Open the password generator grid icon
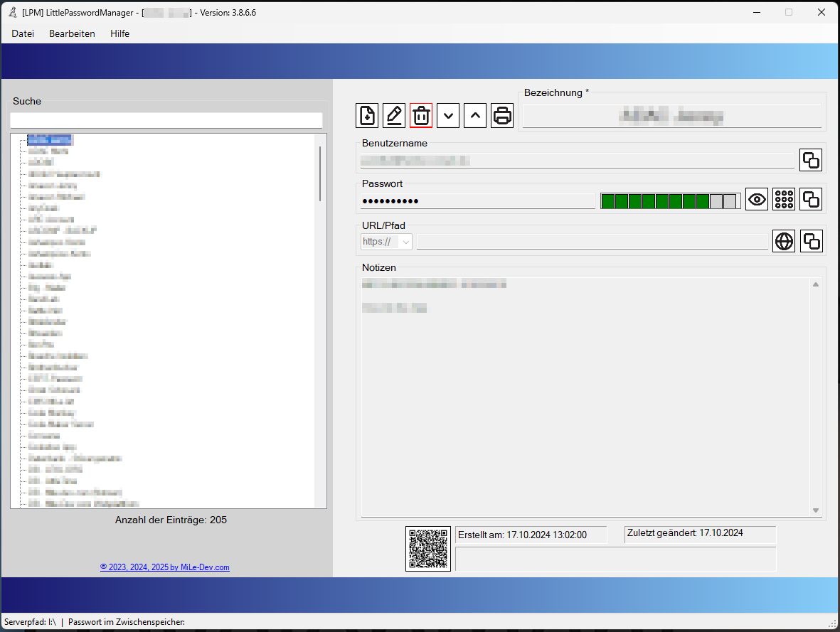Image resolution: width=840 pixels, height=632 pixels. [x=784, y=200]
